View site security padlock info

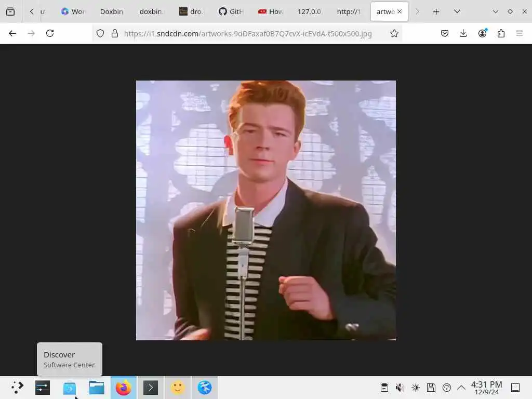tap(115, 33)
